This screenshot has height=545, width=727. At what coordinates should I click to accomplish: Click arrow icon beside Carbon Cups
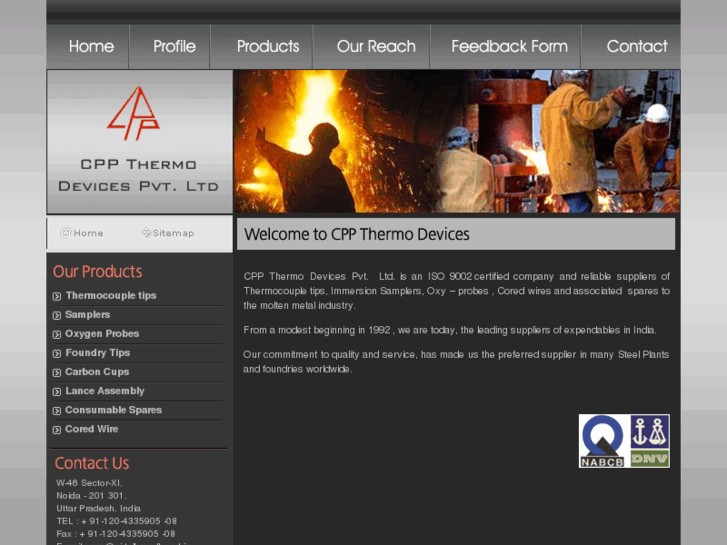click(x=57, y=372)
